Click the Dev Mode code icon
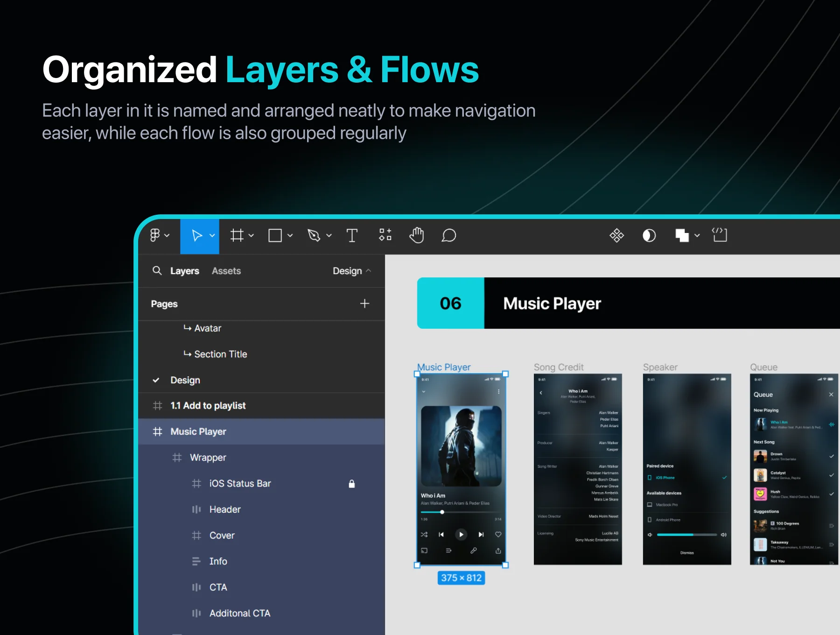The width and height of the screenshot is (840, 635). coord(720,234)
